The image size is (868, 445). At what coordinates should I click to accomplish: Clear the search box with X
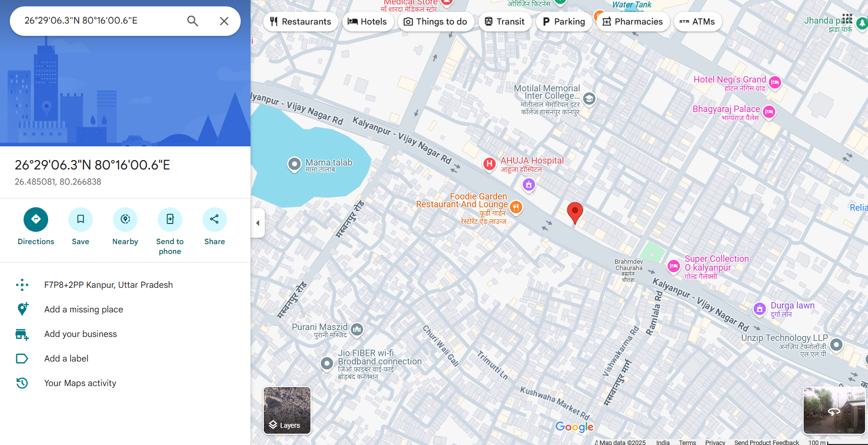pos(224,21)
